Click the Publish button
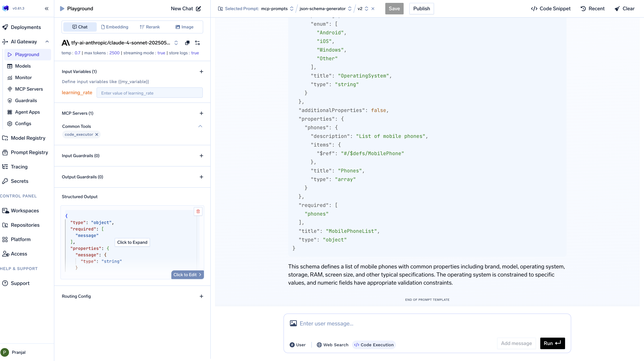 (421, 8)
